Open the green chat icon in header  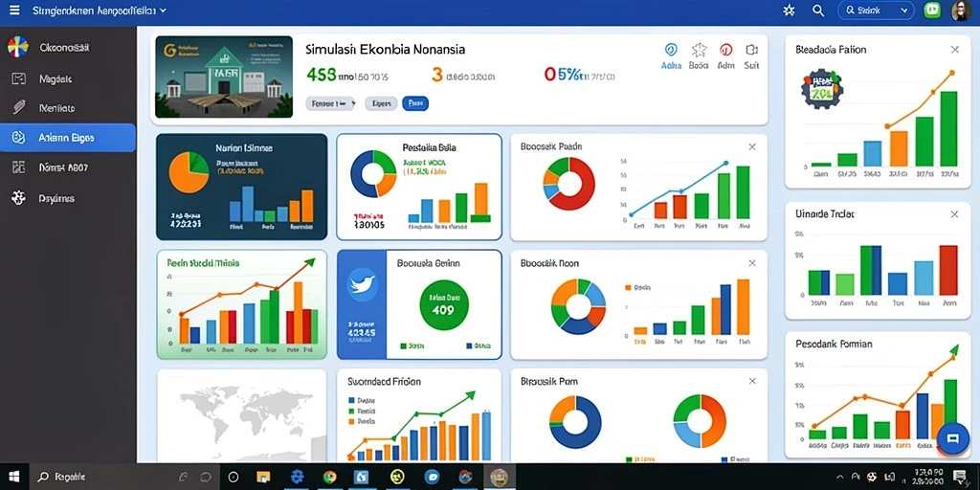932,10
